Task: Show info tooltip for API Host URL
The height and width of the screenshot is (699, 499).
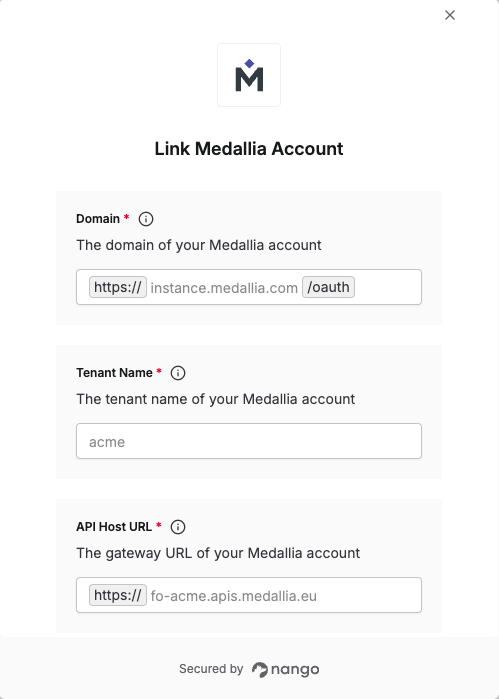Action: (x=178, y=527)
